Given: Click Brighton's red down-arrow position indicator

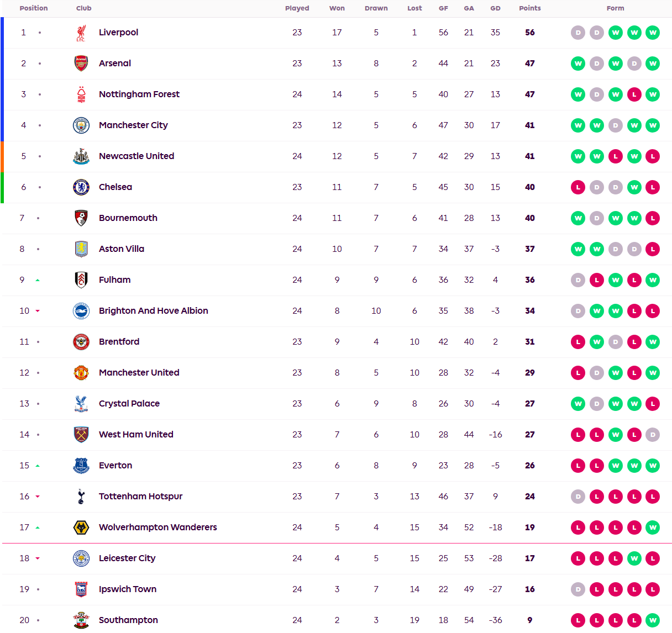Looking at the screenshot, I should pyautogui.click(x=38, y=311).
